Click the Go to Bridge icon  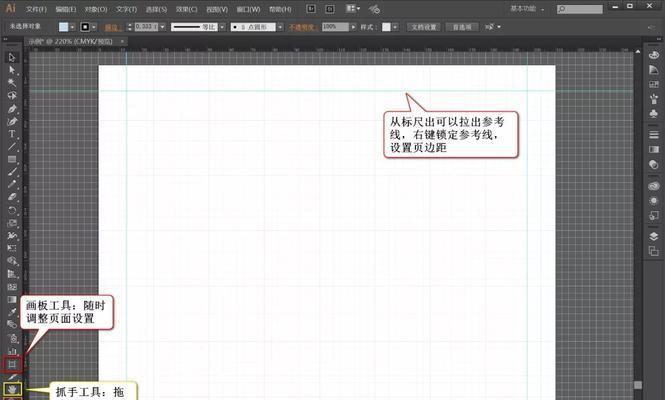311,9
